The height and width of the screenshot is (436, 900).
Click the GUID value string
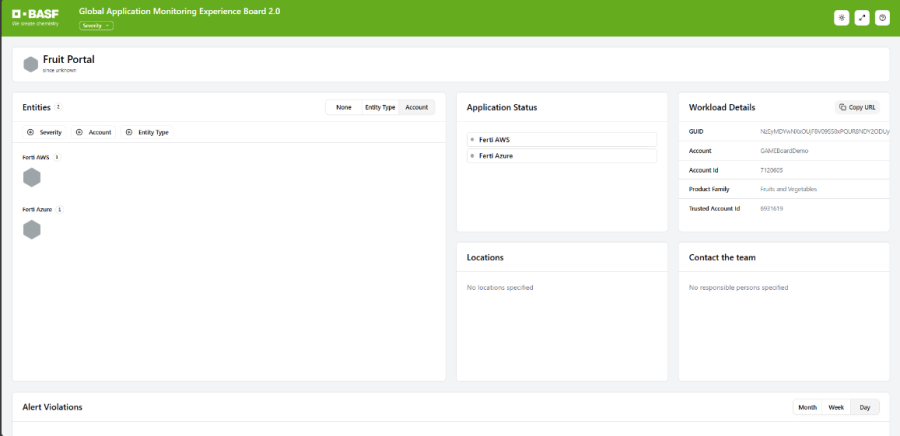[825, 131]
